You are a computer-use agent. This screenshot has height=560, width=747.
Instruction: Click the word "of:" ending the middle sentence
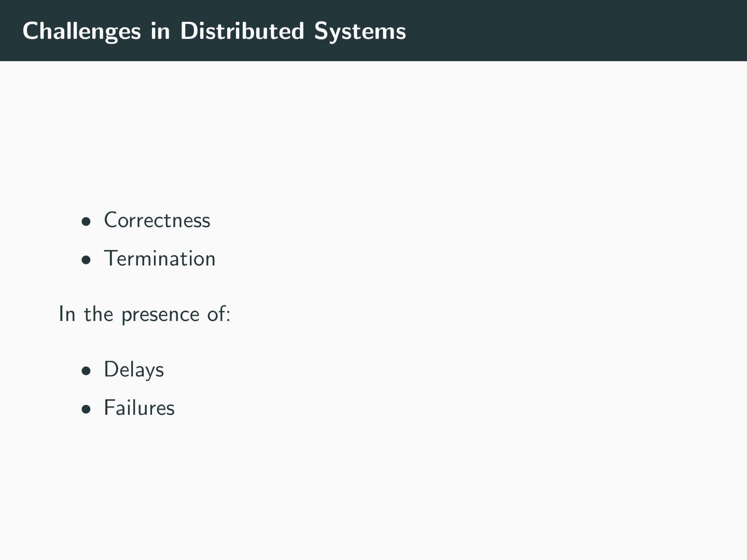(218, 314)
